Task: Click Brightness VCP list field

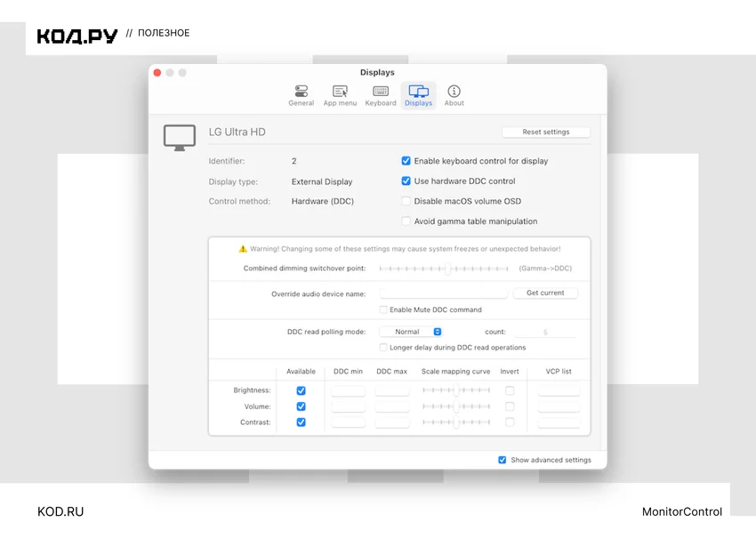Action: [x=559, y=390]
